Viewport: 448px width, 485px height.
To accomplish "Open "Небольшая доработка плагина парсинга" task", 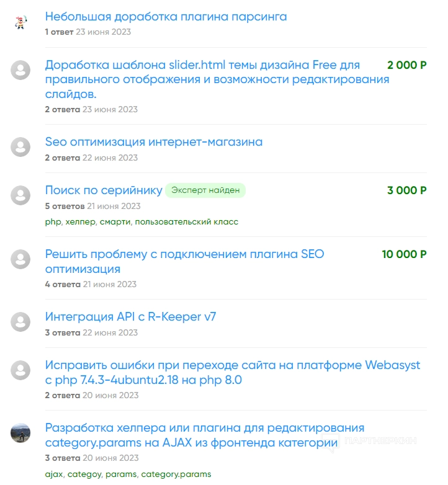I will 166,17.
